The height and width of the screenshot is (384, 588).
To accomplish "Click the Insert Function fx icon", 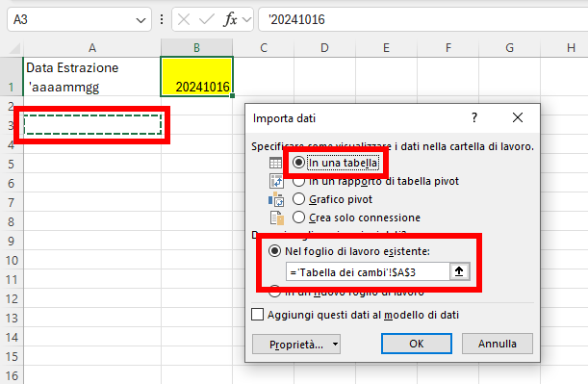I will pos(230,19).
